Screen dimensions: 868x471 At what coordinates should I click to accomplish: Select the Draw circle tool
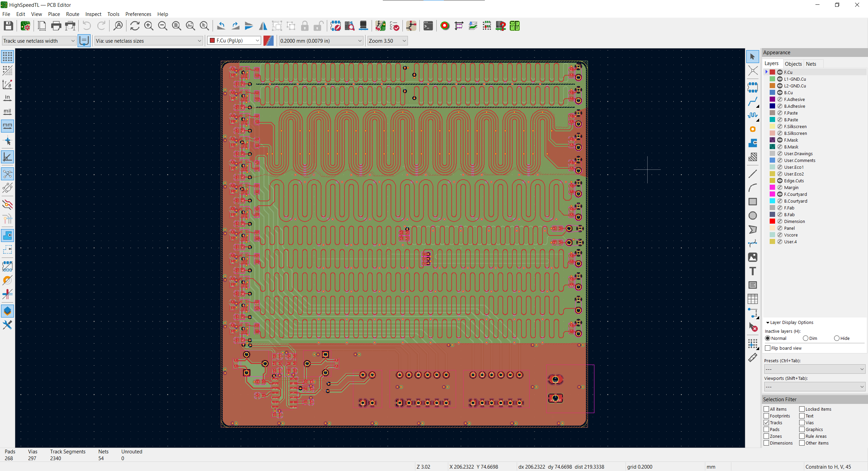coord(752,216)
